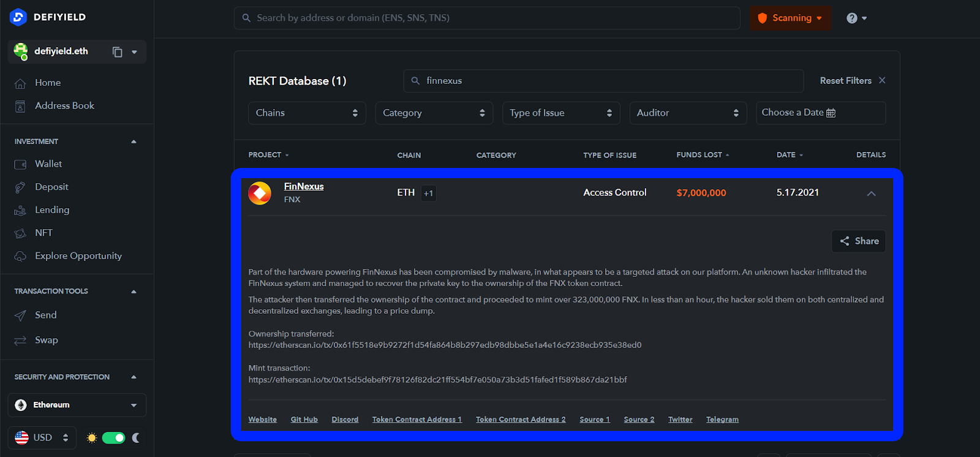980x457 pixels.
Task: Select Wallet menu item
Action: (48, 164)
